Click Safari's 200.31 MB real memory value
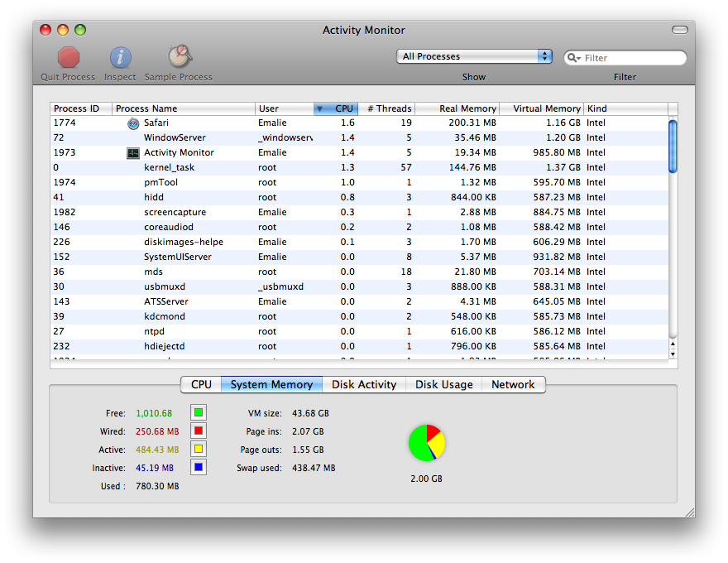 pos(472,123)
